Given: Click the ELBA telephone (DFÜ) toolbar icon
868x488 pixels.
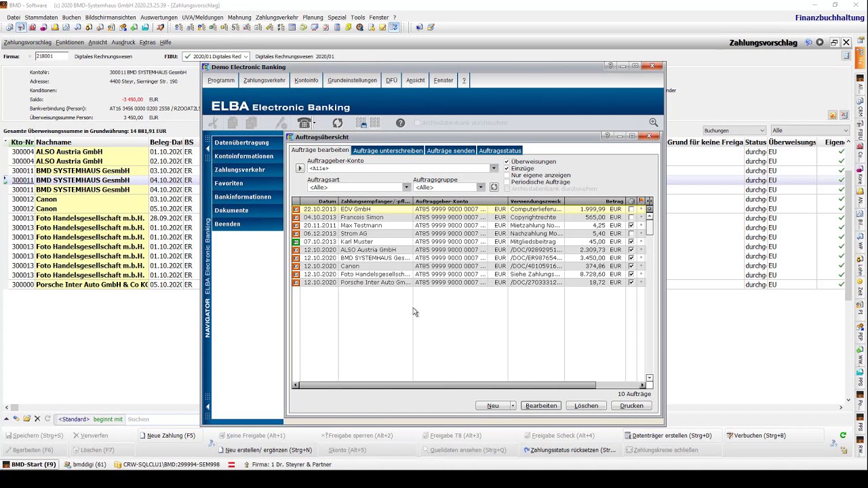Looking at the screenshot, I should (304, 123).
